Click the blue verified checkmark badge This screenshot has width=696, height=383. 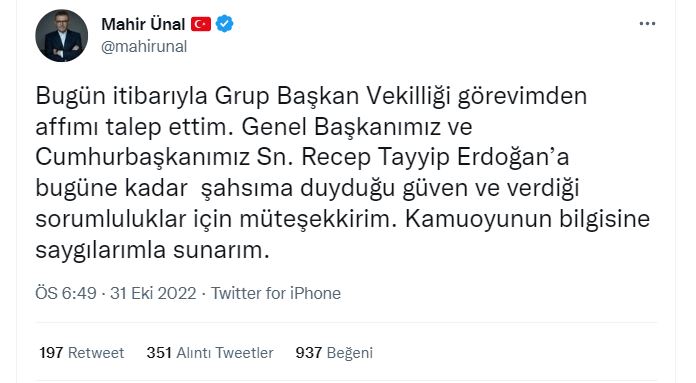point(225,24)
